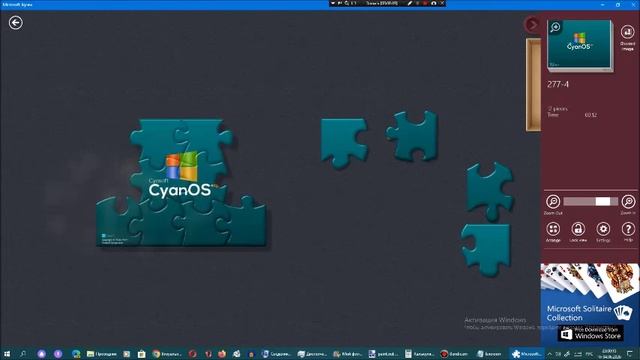The height and width of the screenshot is (360, 640).
Task: Collapse the side panel with the chevron
Action: click(532, 24)
